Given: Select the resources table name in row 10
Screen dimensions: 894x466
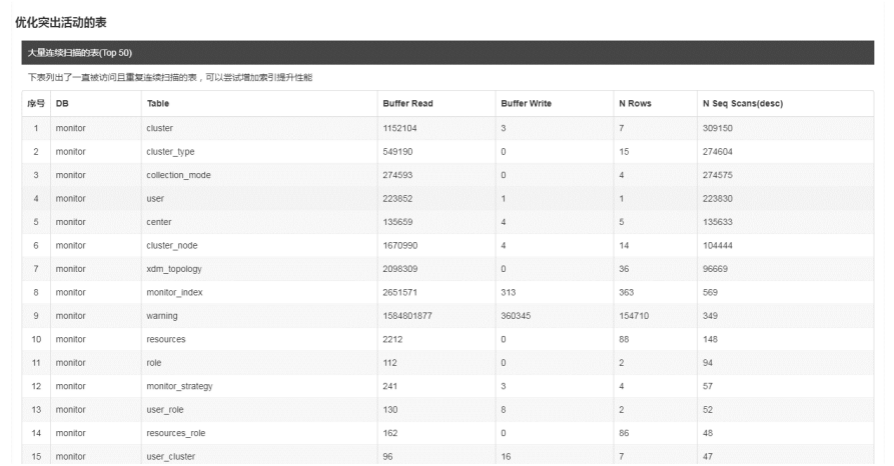Looking at the screenshot, I should point(166,339).
